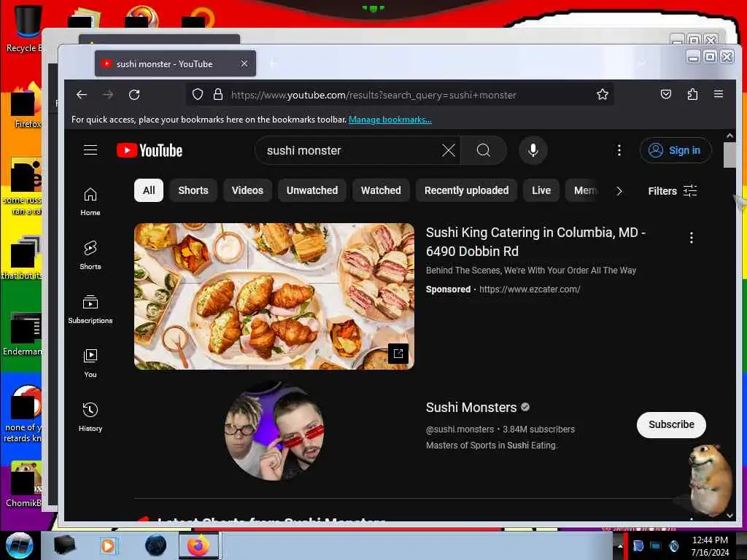Reload the page
The height and width of the screenshot is (560, 747).
(x=134, y=95)
